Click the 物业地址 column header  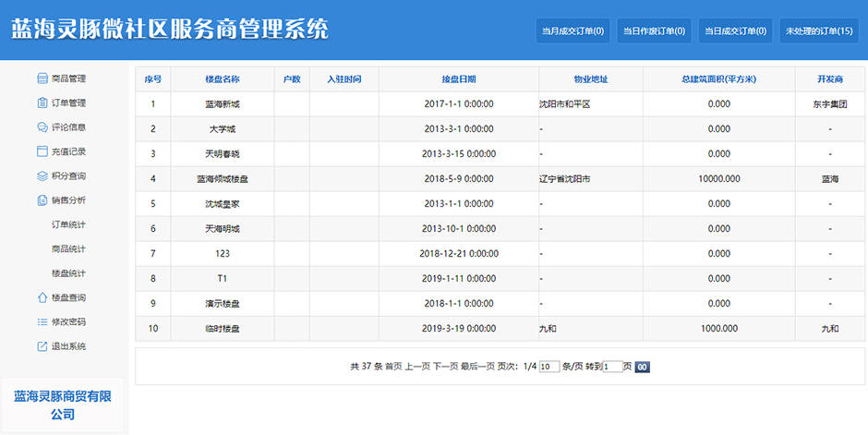coord(591,79)
